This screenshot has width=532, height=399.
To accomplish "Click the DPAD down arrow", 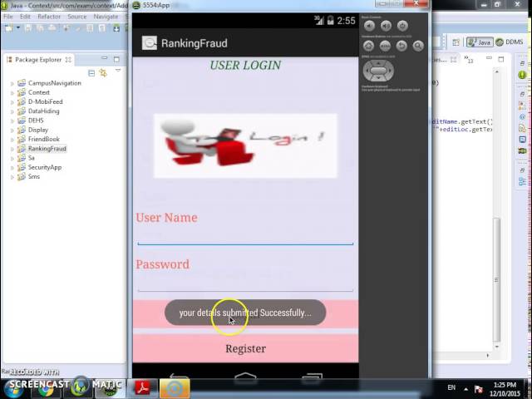I will tap(378, 78).
